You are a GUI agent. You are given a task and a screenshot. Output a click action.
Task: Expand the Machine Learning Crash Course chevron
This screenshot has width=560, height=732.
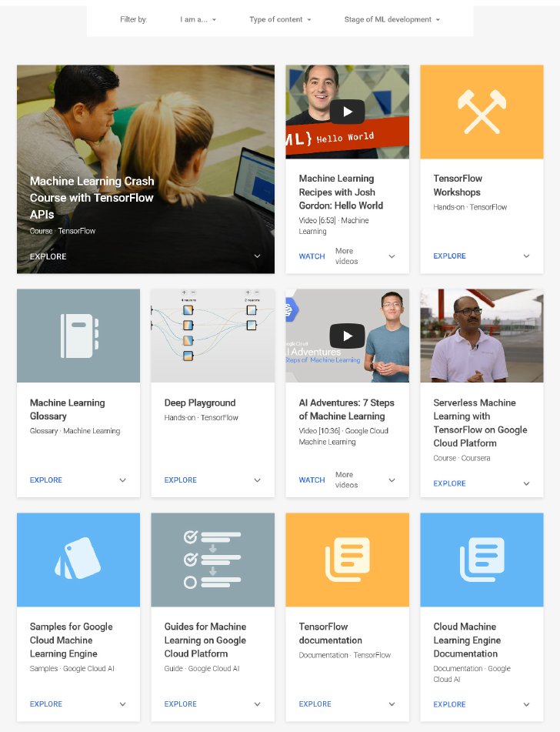coord(257,256)
